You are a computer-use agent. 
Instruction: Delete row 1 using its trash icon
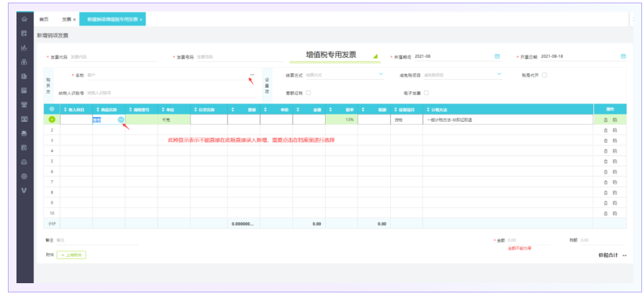point(605,120)
